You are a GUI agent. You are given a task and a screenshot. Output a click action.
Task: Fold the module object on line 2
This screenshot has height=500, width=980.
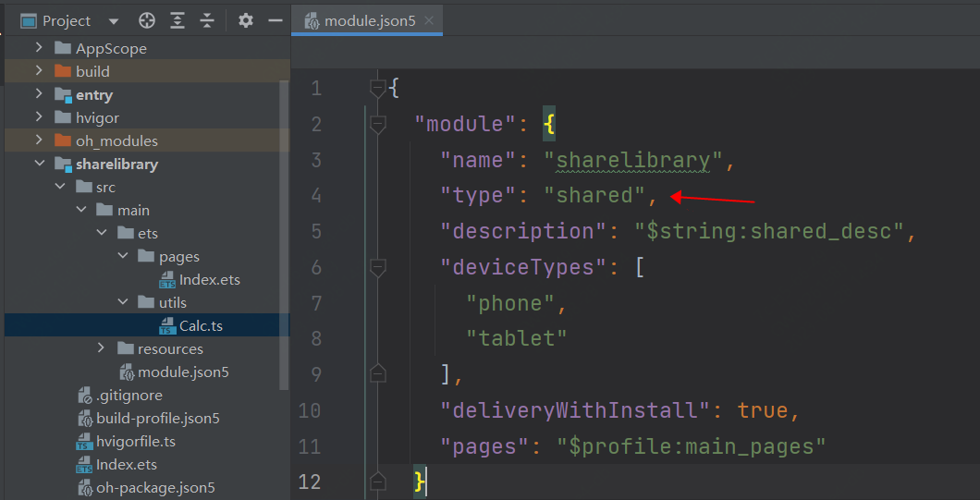pyautogui.click(x=377, y=124)
